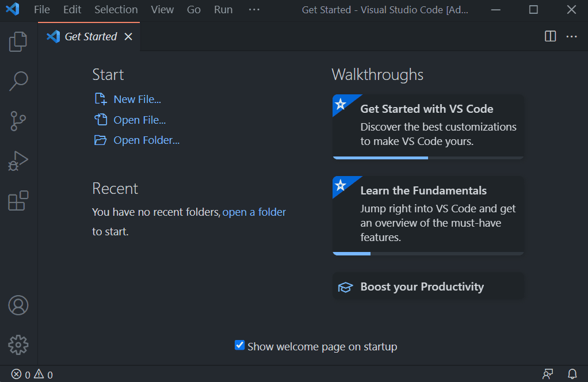Click the star badge on Get Started card
Image resolution: width=588 pixels, height=382 pixels.
click(341, 104)
